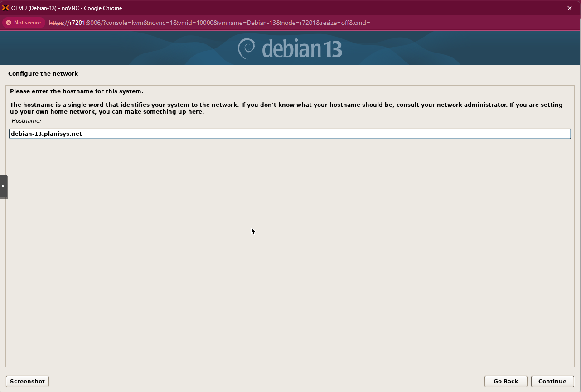The height and width of the screenshot is (392, 581).
Task: Click the Screenshot button
Action: pos(27,381)
